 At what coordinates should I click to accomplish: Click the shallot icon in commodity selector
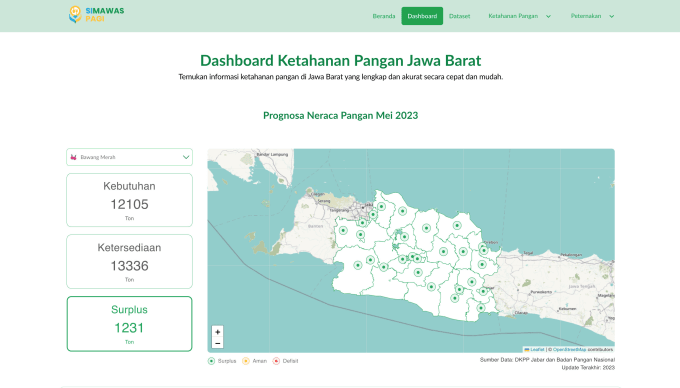73,157
